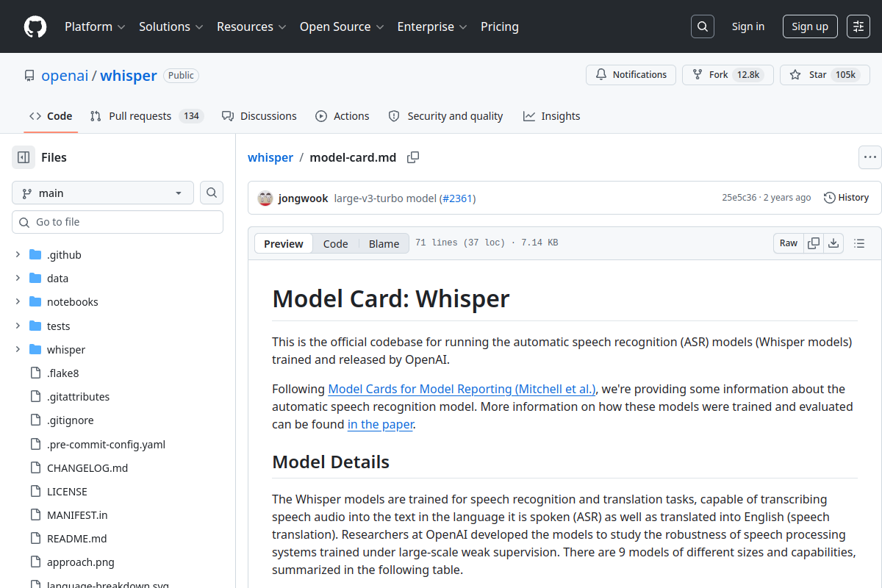This screenshot has height=588, width=882.
Task: Focus the Go to file input
Action: (x=118, y=222)
